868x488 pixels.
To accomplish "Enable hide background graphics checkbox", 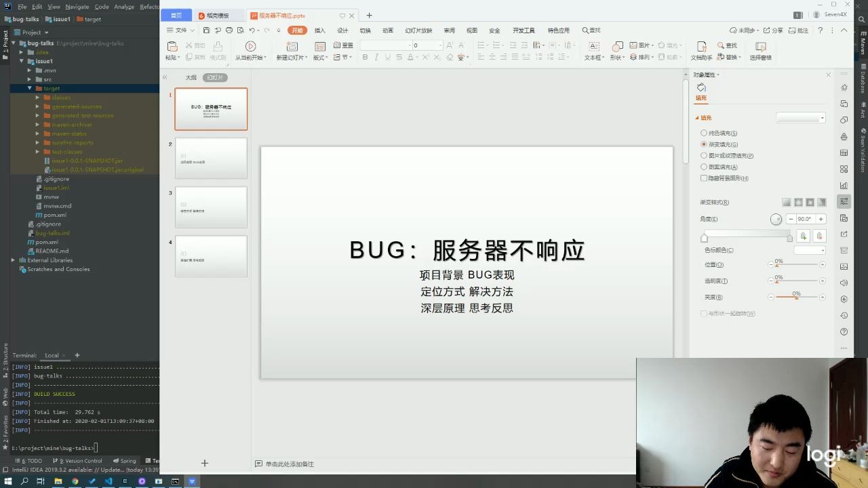I will pyautogui.click(x=703, y=178).
